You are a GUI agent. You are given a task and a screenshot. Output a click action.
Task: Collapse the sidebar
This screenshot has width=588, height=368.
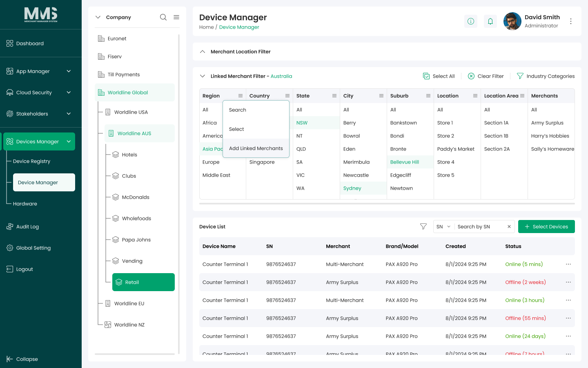coord(22,359)
